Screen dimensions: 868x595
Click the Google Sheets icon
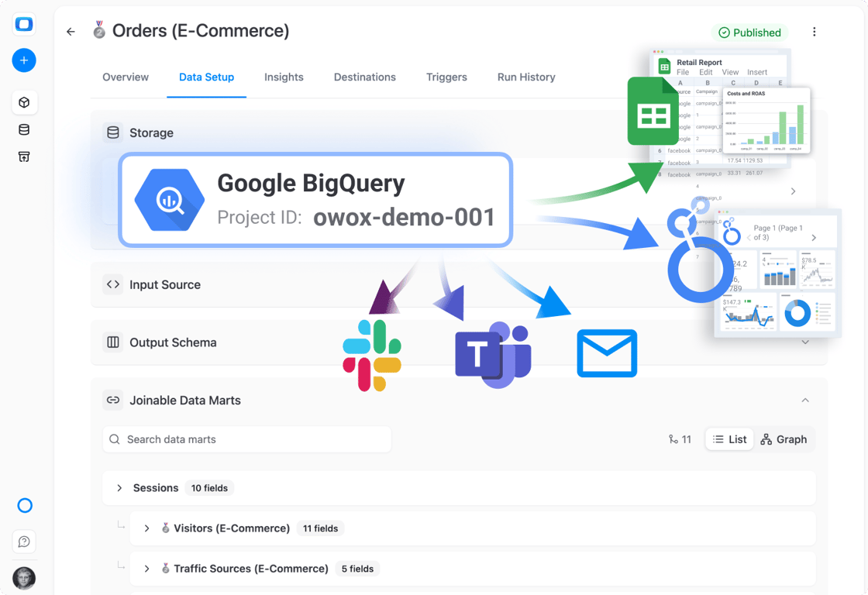tap(653, 112)
